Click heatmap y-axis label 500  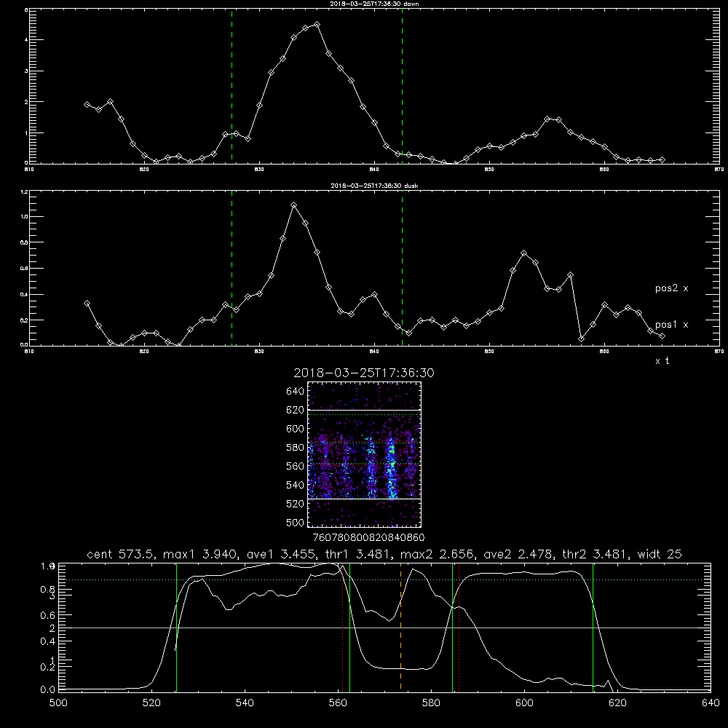296,522
